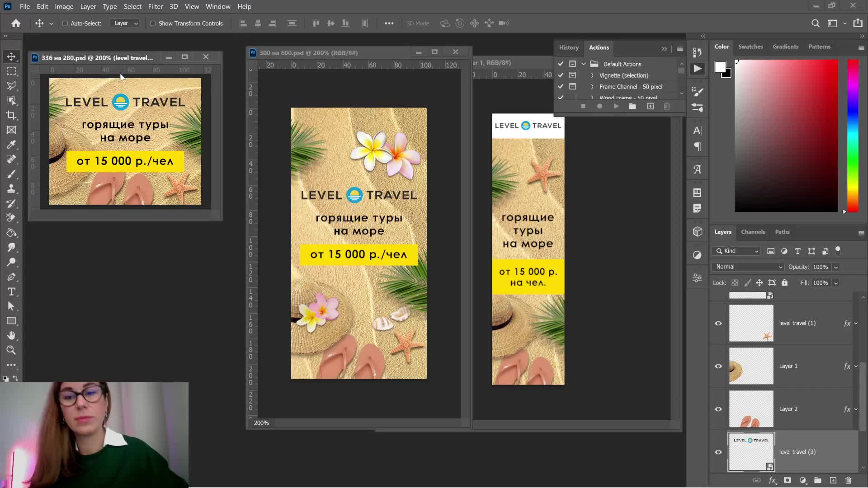This screenshot has width=868, height=488.
Task: Click the Home icon in options bar
Action: pos(16,23)
